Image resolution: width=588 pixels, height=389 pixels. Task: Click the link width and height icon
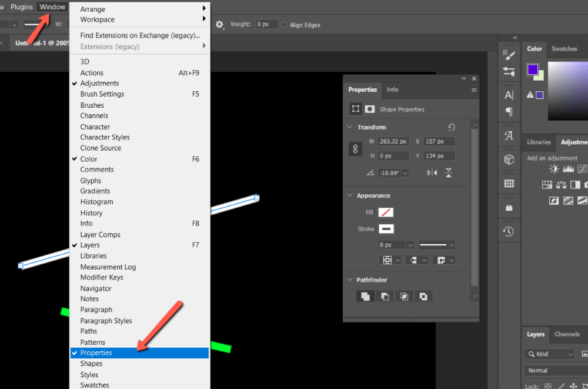pyautogui.click(x=355, y=149)
